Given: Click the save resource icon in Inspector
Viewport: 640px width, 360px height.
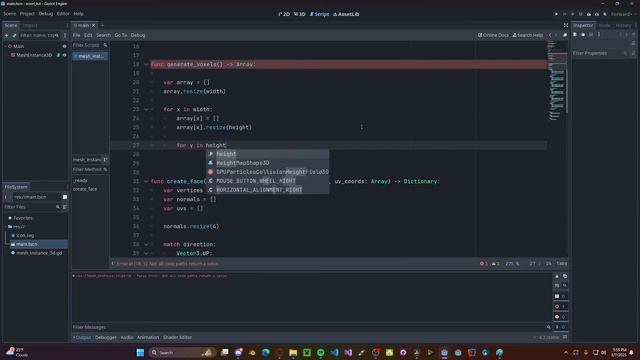Looking at the screenshot, I should (x=591, y=35).
